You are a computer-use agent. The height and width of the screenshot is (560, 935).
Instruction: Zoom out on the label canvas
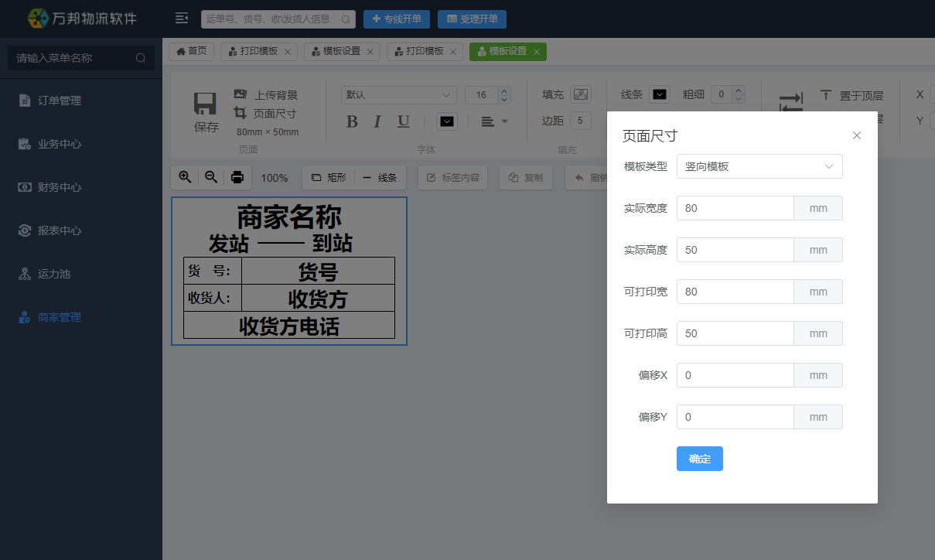tap(210, 177)
